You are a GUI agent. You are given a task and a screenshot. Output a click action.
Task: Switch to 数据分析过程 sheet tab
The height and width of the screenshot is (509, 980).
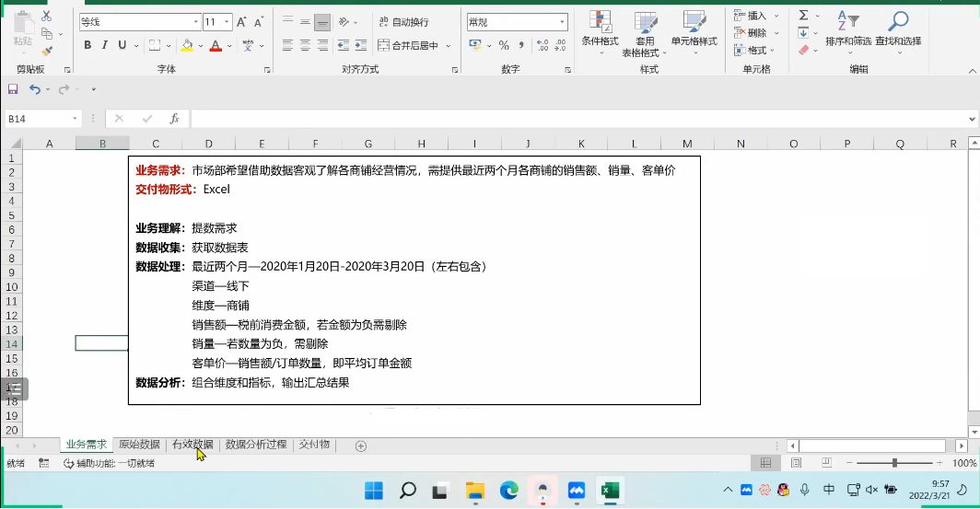(256, 445)
